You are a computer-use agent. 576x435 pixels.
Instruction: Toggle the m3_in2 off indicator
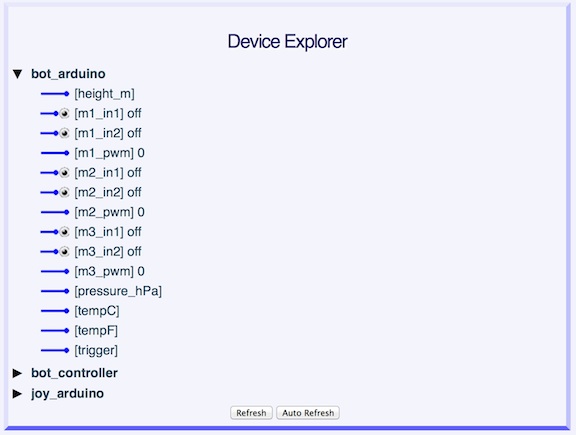[x=64, y=252]
